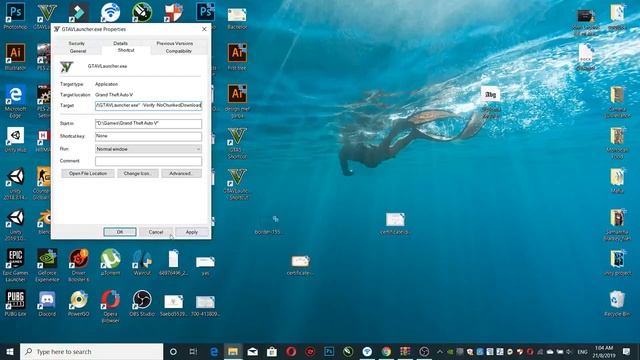Click into the Target field
The height and width of the screenshot is (360, 640).
[148, 106]
